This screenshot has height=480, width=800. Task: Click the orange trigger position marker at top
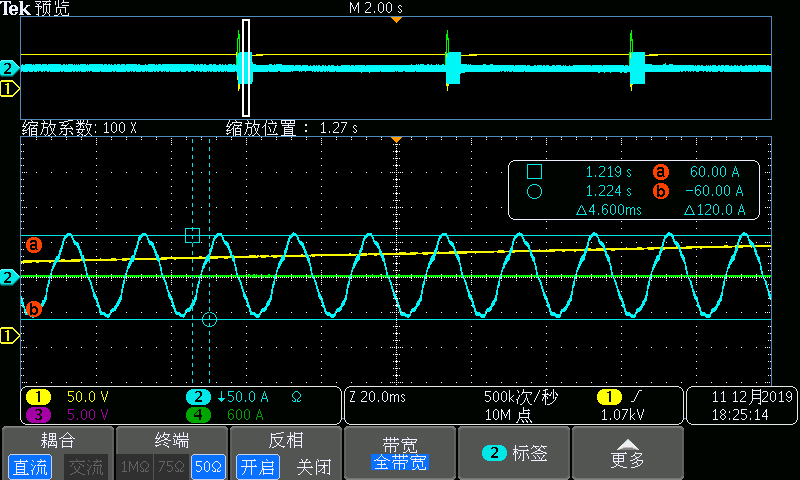click(x=397, y=19)
